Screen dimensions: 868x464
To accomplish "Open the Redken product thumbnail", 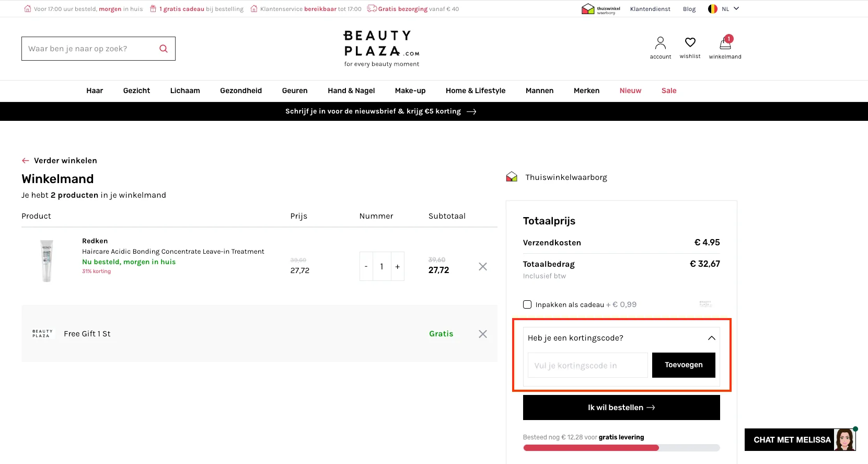I will click(47, 261).
